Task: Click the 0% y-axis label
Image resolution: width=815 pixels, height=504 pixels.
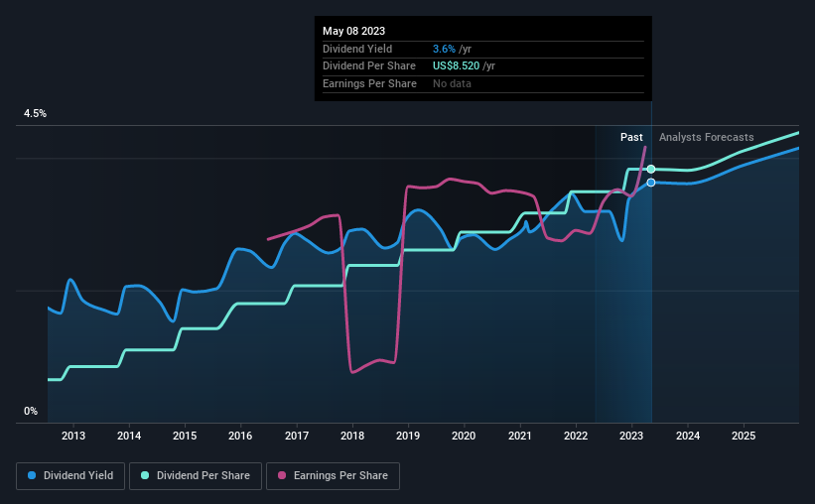Action: click(31, 411)
